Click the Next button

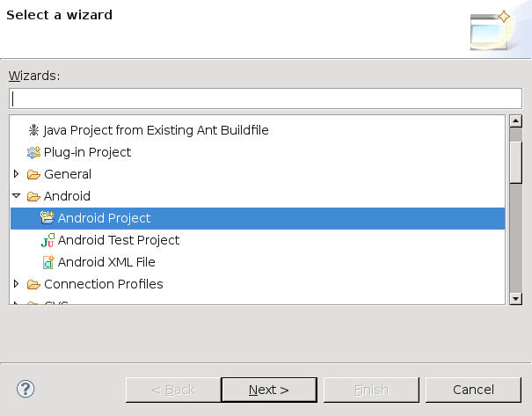(x=269, y=390)
